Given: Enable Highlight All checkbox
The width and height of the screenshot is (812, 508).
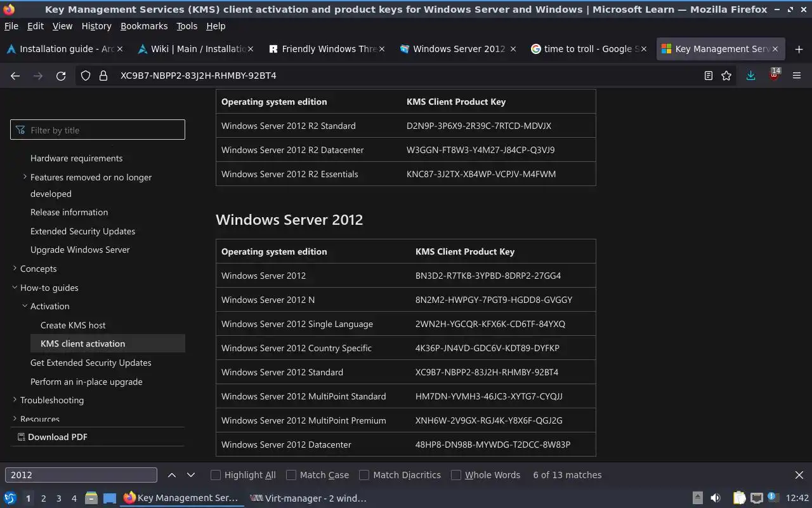Looking at the screenshot, I should point(216,475).
